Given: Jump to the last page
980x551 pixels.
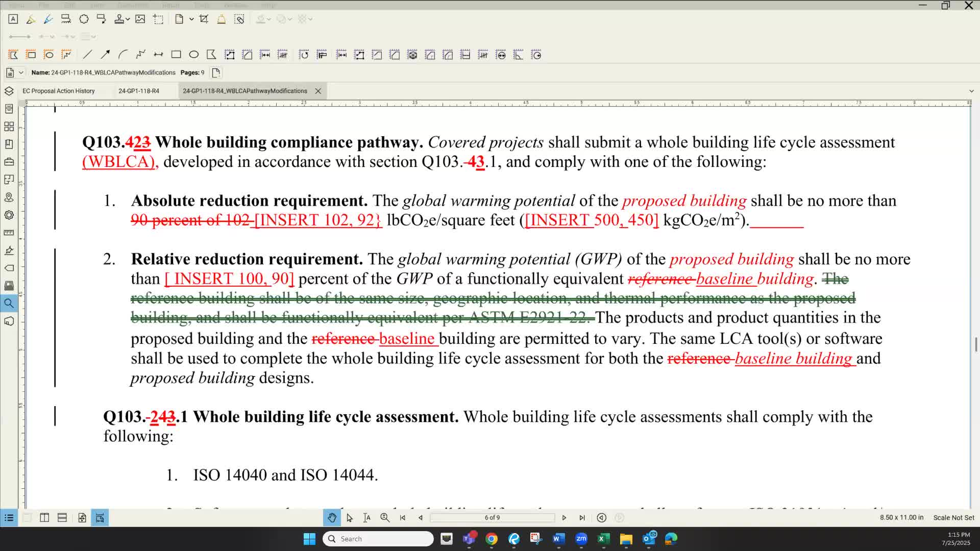Looking at the screenshot, I should pyautogui.click(x=582, y=518).
